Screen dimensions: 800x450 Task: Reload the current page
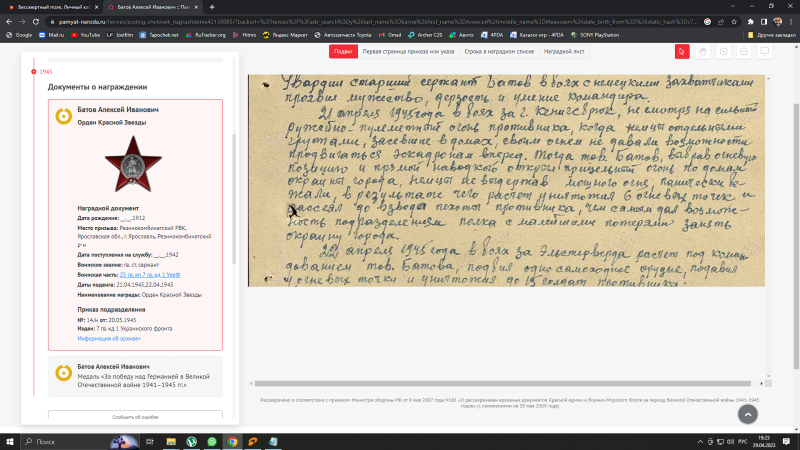coord(36,22)
